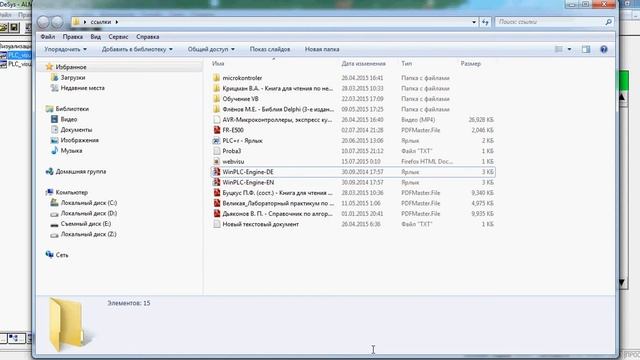Toggle the preview pane icon

(x=586, y=49)
